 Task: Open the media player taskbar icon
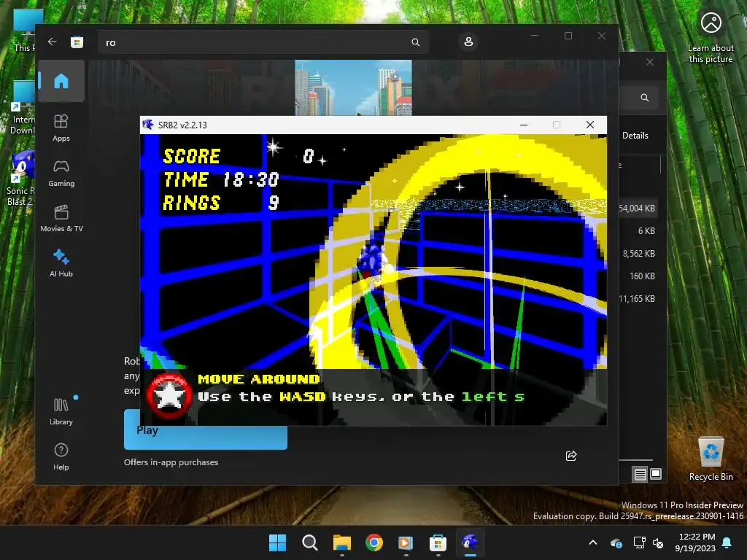point(406,542)
